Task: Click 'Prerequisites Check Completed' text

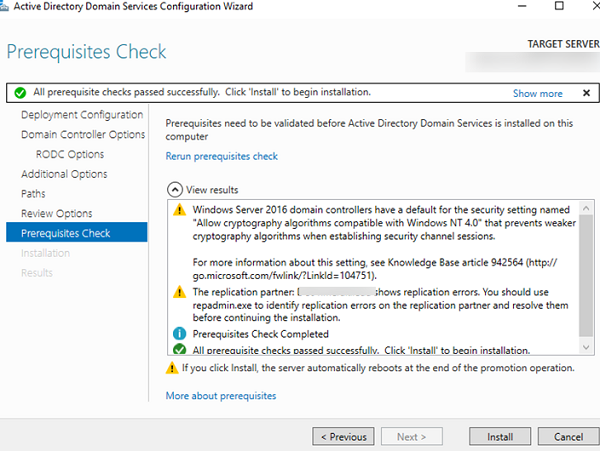Action: 261,334
